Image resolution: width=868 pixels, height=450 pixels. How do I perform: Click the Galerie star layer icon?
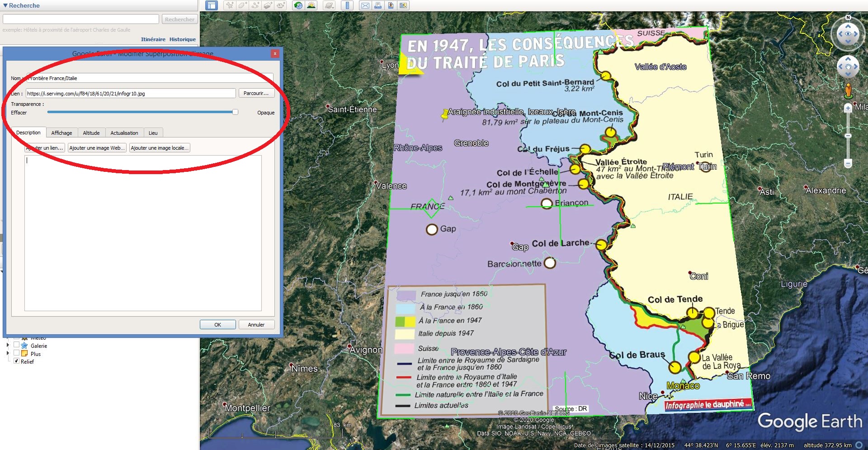[24, 346]
